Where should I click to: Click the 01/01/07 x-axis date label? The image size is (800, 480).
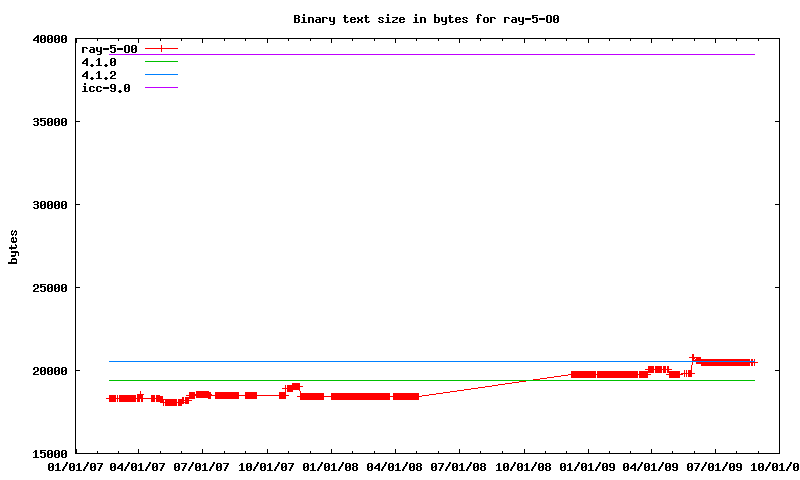point(74,466)
